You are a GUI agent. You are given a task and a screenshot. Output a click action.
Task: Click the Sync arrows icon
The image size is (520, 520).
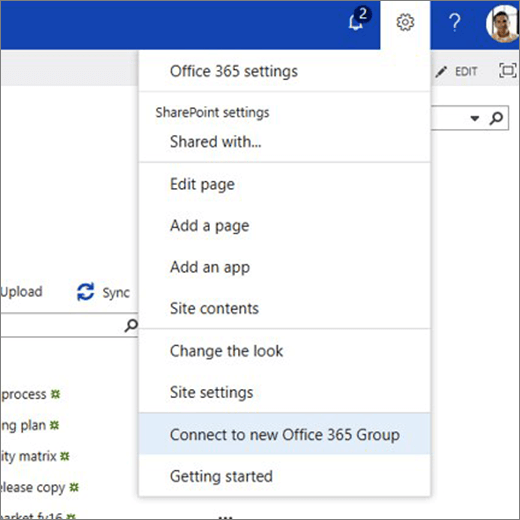(86, 292)
